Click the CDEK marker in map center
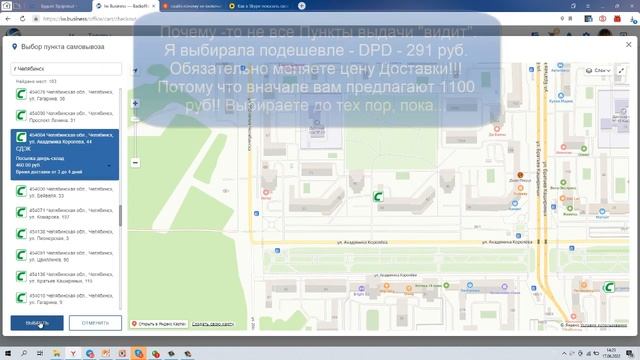 378,197
